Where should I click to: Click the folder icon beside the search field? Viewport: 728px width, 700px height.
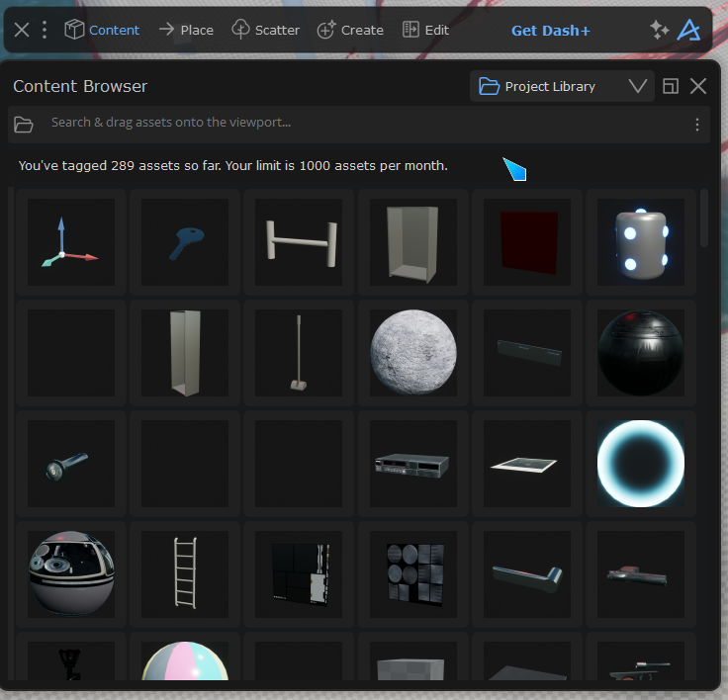(x=23, y=125)
